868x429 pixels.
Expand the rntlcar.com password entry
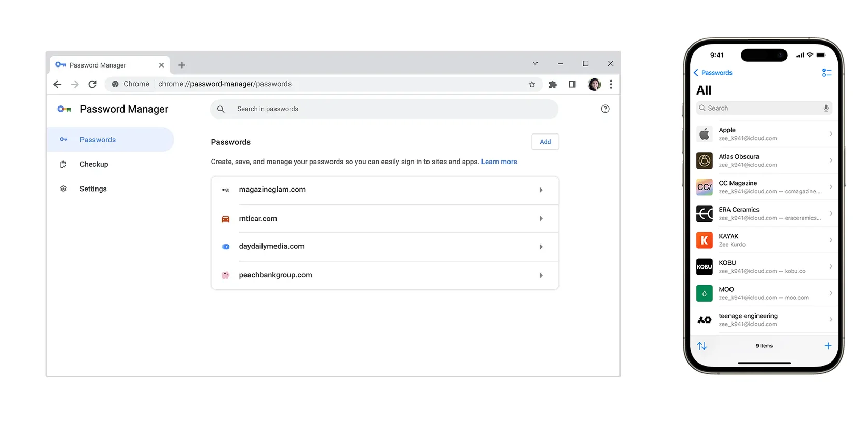(x=385, y=219)
